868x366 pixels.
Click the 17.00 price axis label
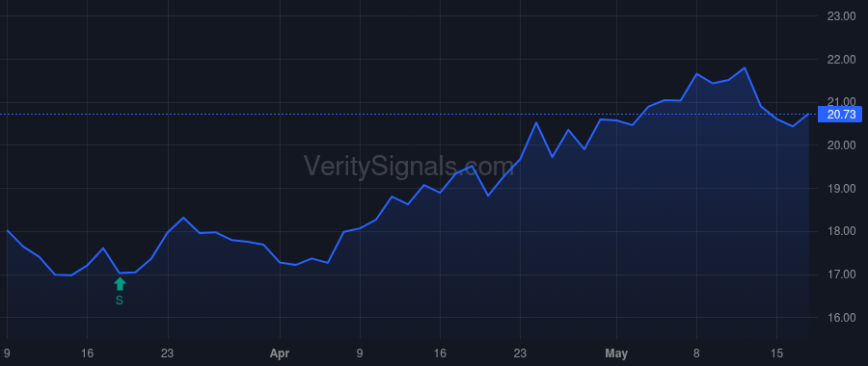[841, 274]
